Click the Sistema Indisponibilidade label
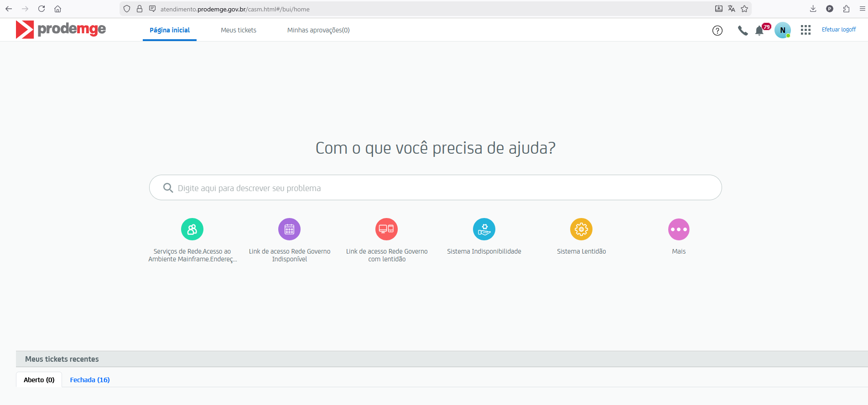This screenshot has width=868, height=405. coord(484,251)
